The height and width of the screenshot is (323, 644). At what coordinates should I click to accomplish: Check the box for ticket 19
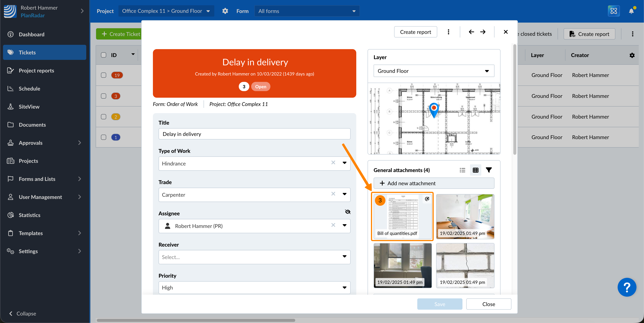tap(104, 75)
